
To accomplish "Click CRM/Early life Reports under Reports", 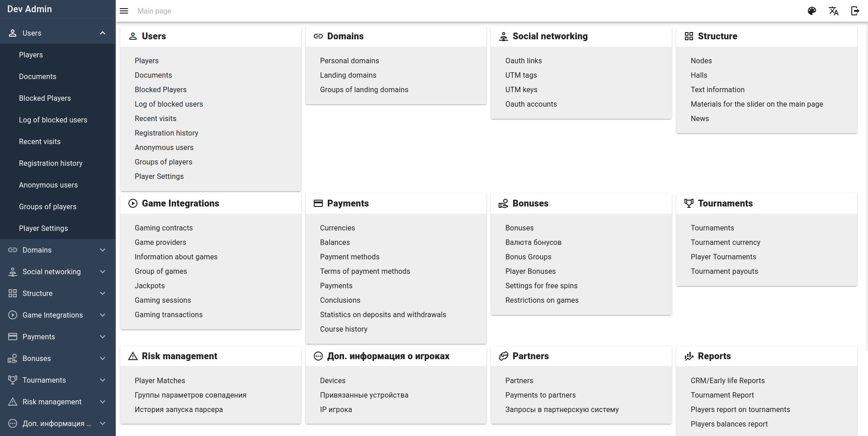I will [x=727, y=380].
